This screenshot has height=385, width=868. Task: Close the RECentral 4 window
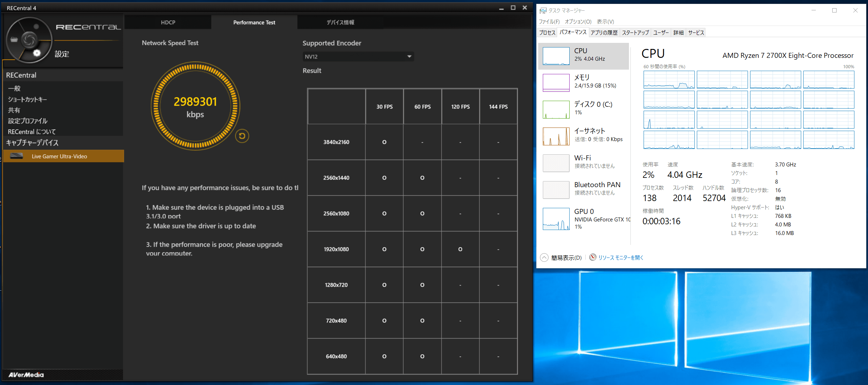point(525,8)
